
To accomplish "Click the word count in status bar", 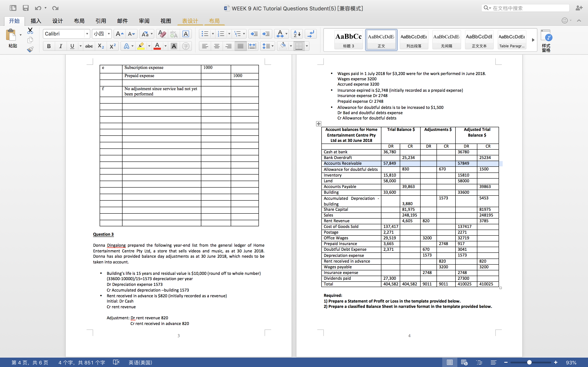I will point(81,362).
